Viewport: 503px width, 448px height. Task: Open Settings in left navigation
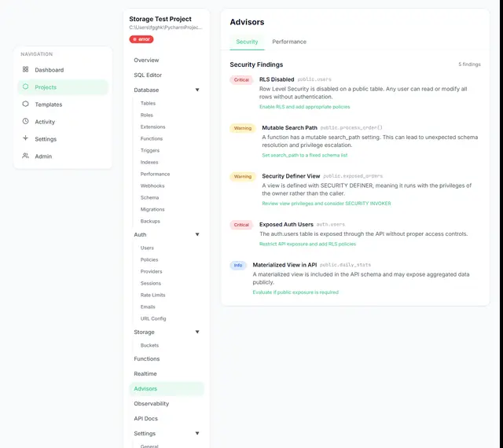tap(63, 139)
